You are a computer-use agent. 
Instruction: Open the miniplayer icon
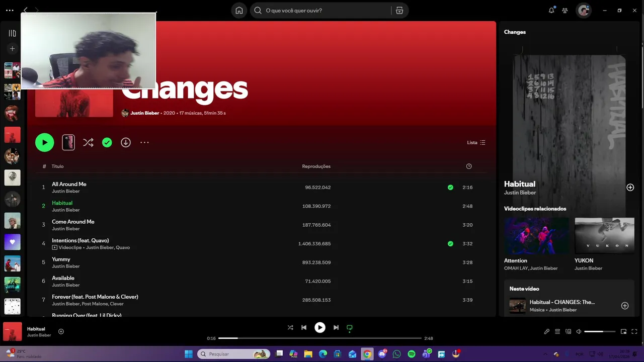[623, 331]
